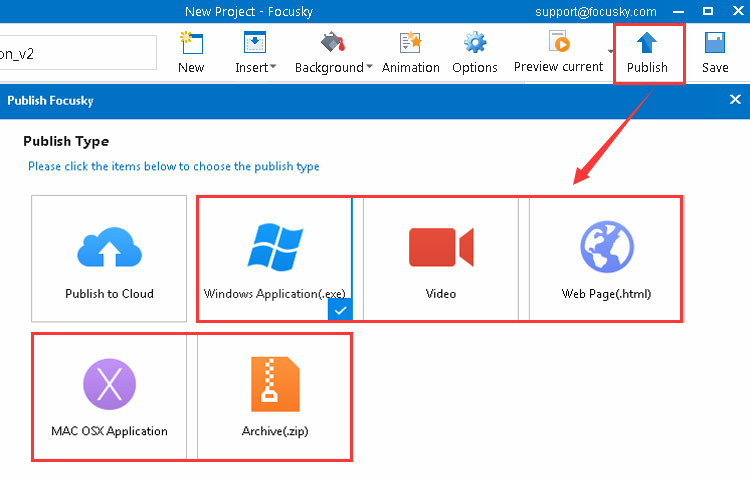The height and width of the screenshot is (479, 750).
Task: Close the Publish Focusky panel
Action: 735,100
